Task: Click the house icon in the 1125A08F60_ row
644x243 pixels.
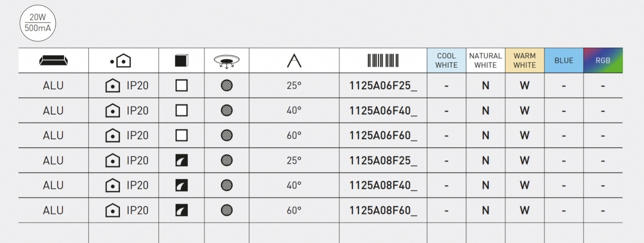Action: [x=112, y=210]
